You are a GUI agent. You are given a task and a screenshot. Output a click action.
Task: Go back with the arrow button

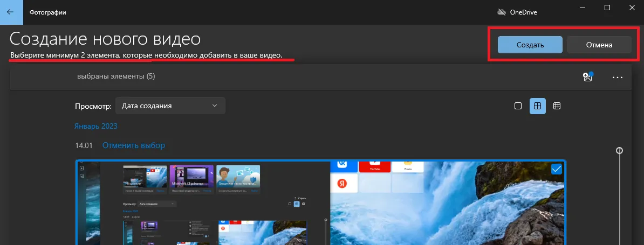(10, 12)
